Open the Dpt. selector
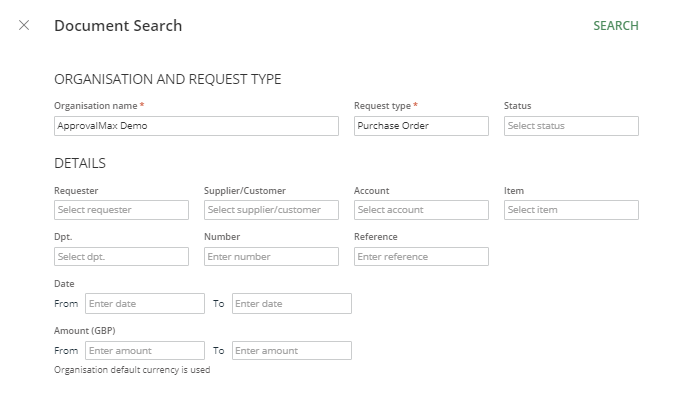The image size is (673, 400). [x=121, y=257]
